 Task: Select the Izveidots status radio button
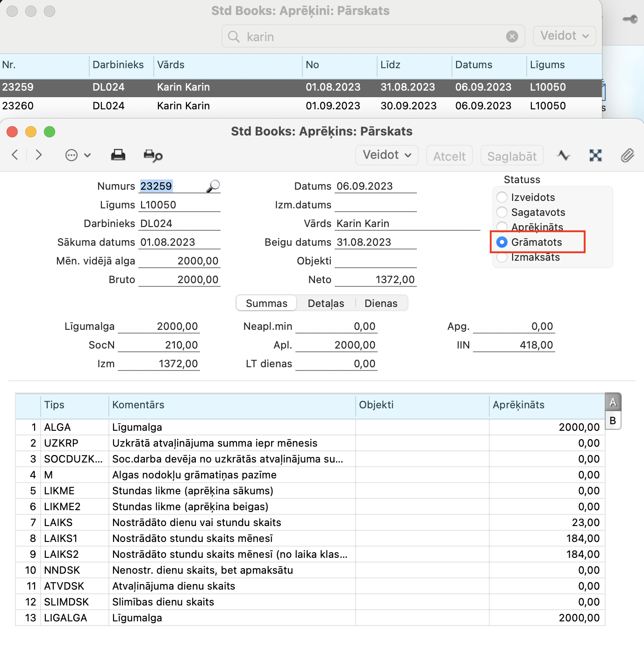[502, 197]
